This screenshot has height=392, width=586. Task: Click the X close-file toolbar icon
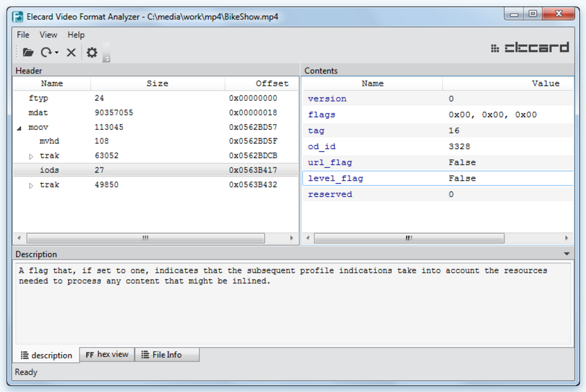[71, 53]
